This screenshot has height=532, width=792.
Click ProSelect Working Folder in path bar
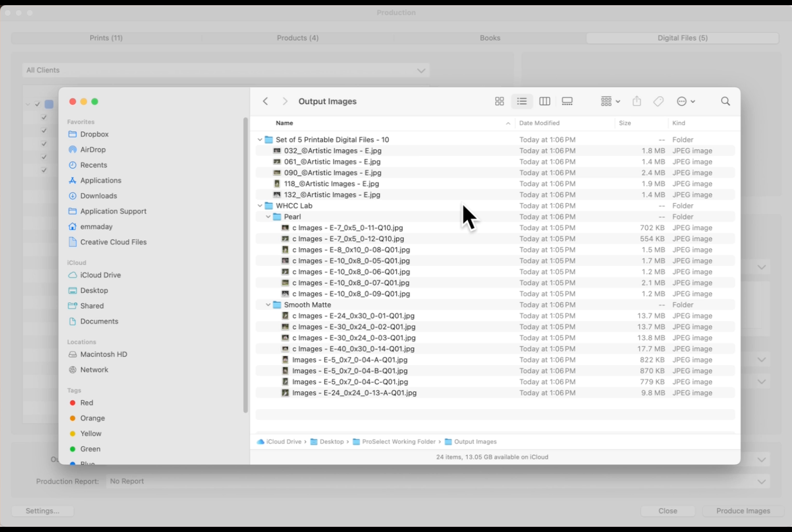(x=398, y=442)
